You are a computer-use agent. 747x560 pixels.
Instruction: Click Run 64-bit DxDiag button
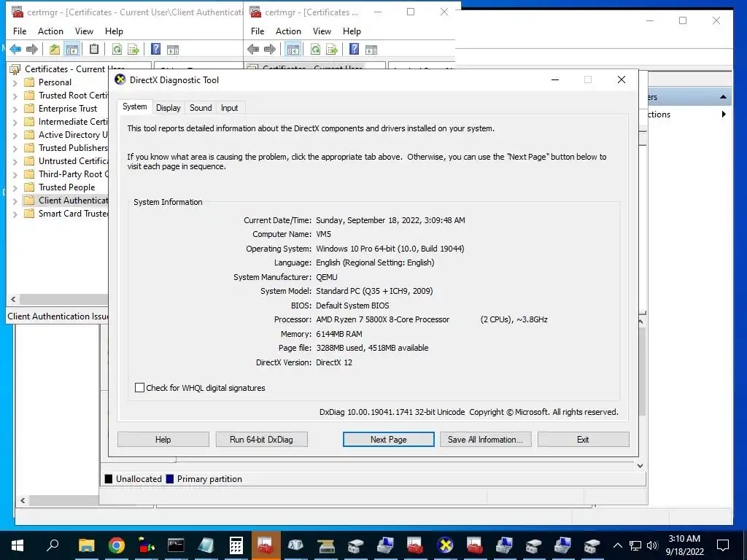point(261,440)
